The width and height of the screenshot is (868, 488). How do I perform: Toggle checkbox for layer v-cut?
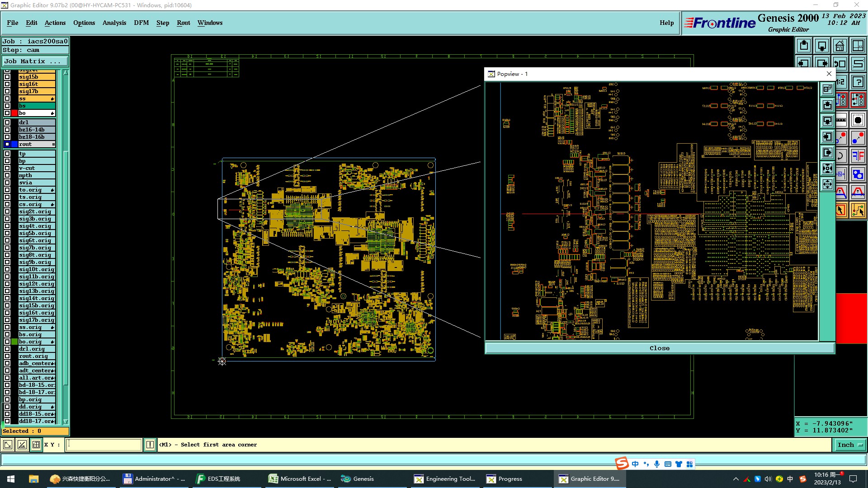[7, 168]
